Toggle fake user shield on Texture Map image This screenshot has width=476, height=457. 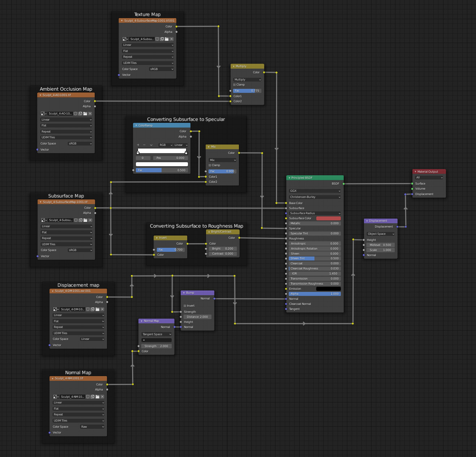(157, 39)
